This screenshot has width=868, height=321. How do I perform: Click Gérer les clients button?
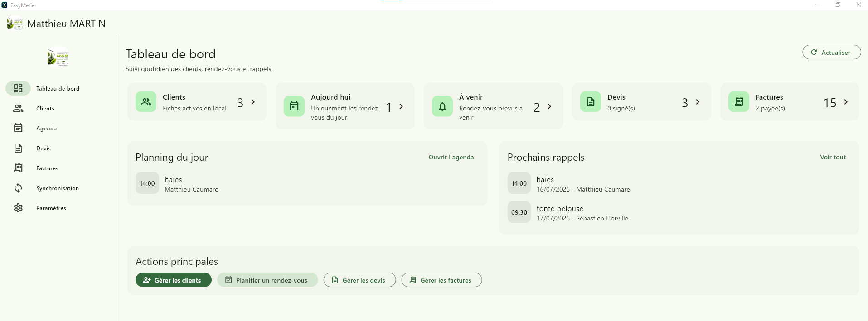tap(174, 280)
